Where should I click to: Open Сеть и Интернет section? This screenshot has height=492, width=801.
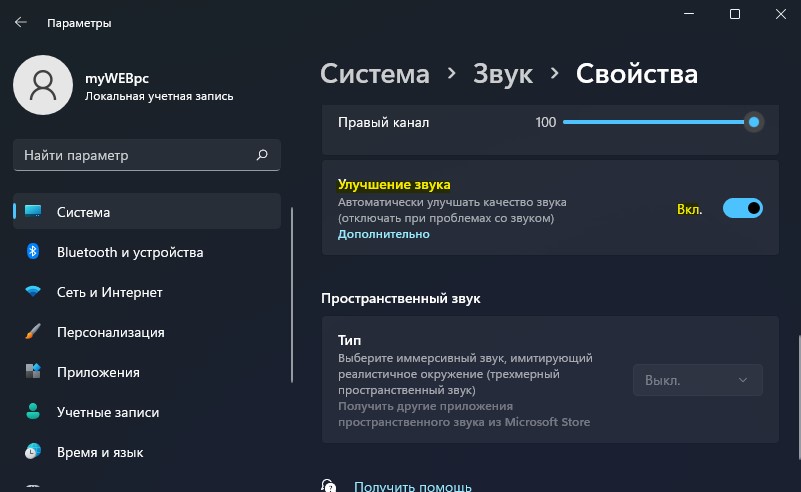(x=147, y=292)
